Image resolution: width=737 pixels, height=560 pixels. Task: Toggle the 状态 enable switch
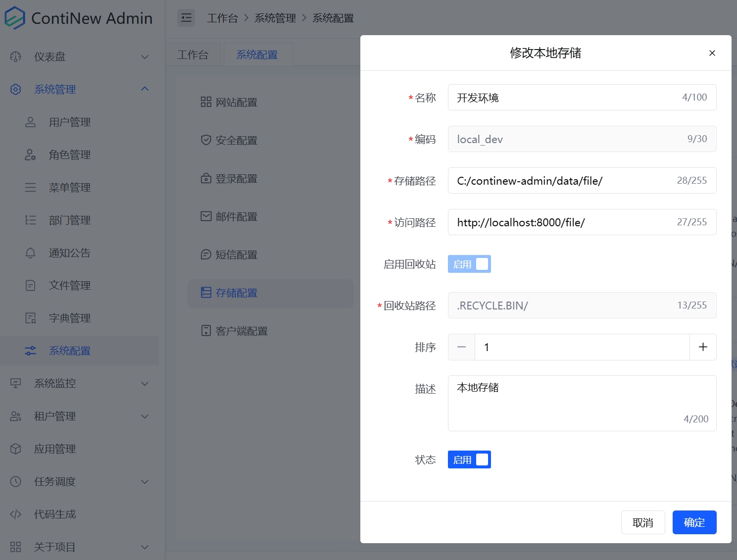tap(469, 459)
